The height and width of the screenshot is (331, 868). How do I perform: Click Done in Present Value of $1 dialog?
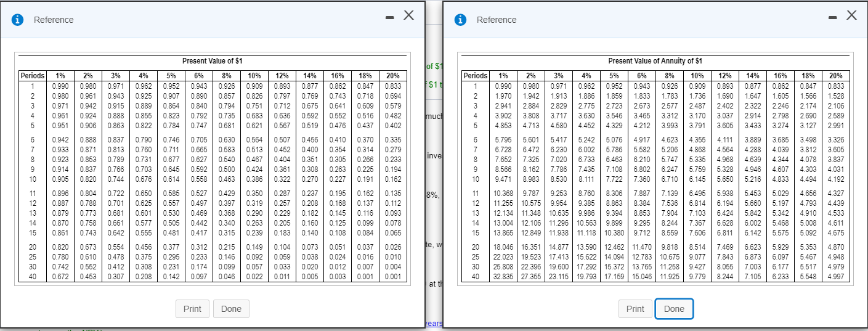click(x=231, y=309)
